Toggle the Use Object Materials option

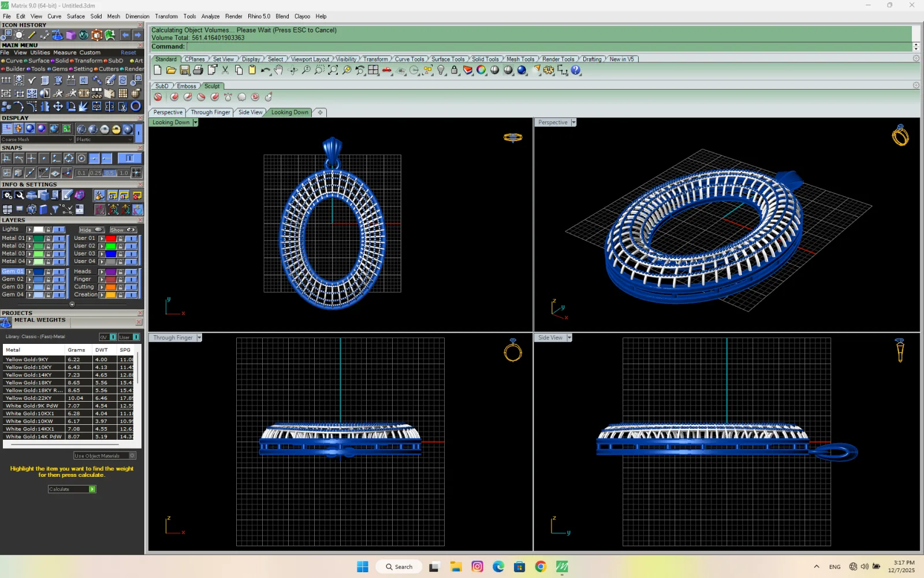click(x=105, y=456)
